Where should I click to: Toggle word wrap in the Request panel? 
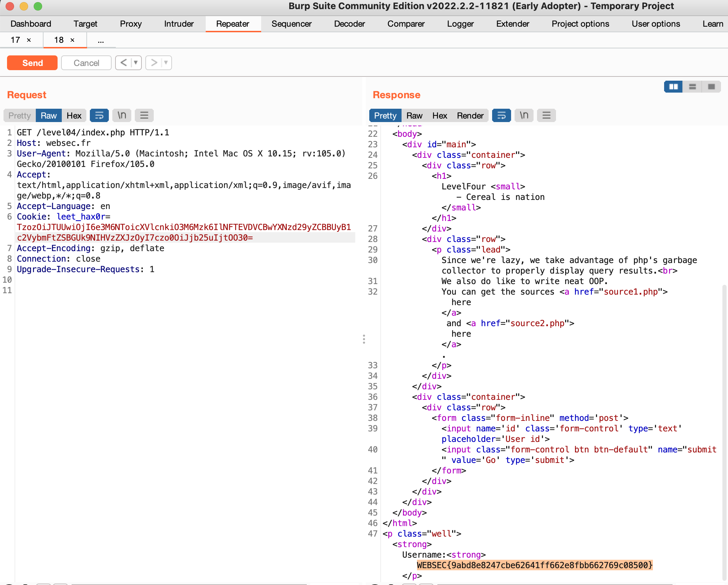coord(99,115)
